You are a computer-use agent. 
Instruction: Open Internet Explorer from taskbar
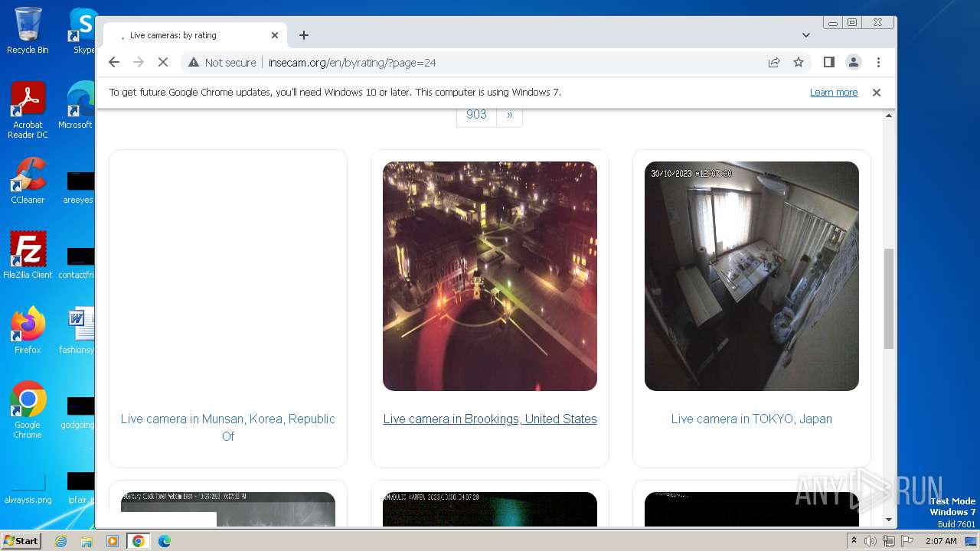pos(60,541)
